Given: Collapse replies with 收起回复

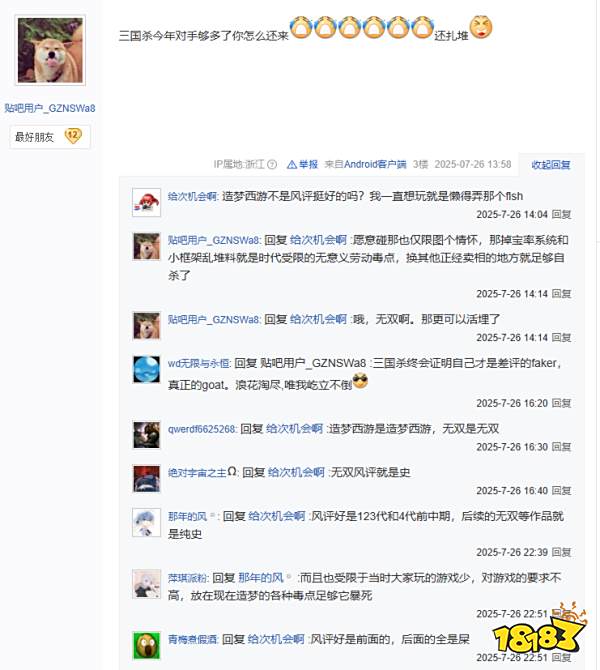Looking at the screenshot, I should click(x=550, y=165).
